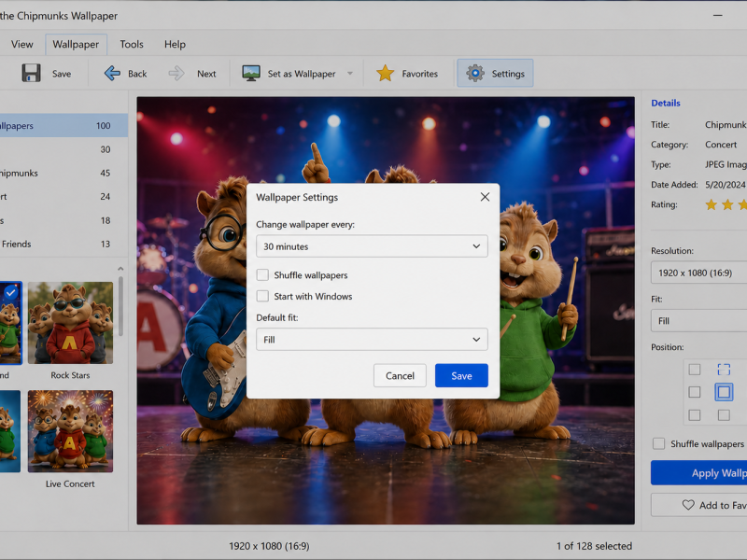The width and height of the screenshot is (747, 560).
Task: Click the Save toolbar label
Action: tap(62, 74)
